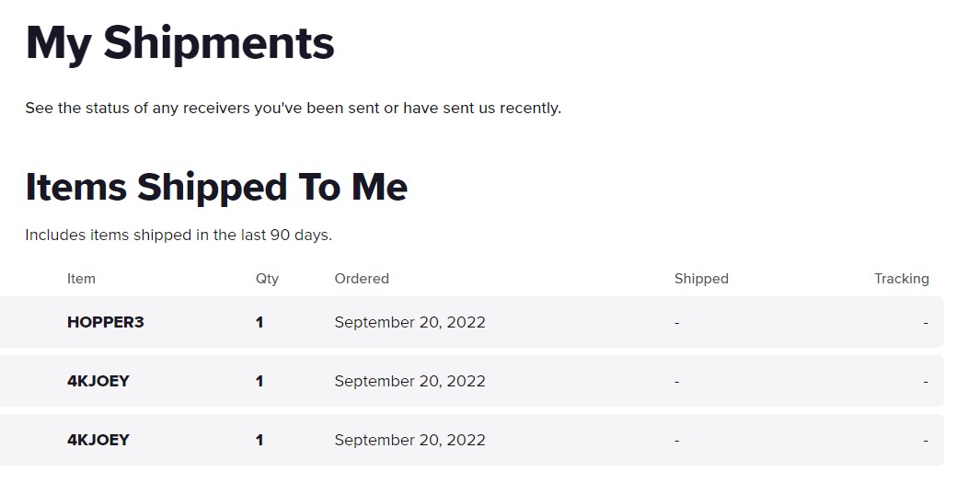The image size is (980, 483).
Task: Click the Items Shipped To Me heading
Action: pyautogui.click(x=216, y=187)
